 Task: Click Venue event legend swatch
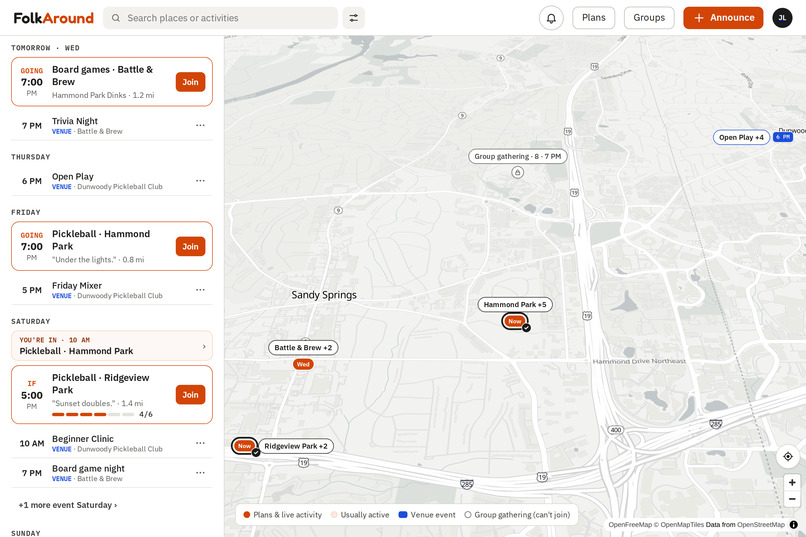tap(403, 515)
